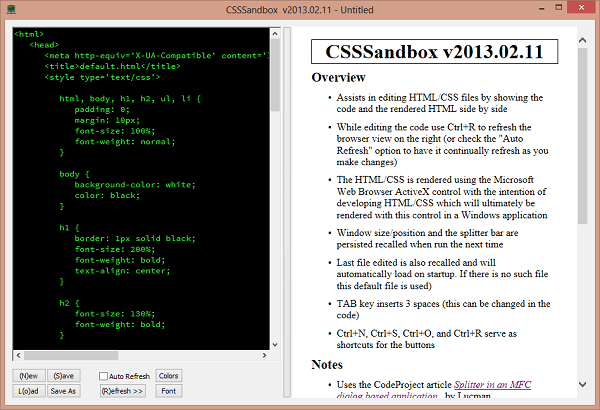This screenshot has height=410, width=600.
Task: Click the (S)ave button
Action: tap(64, 376)
